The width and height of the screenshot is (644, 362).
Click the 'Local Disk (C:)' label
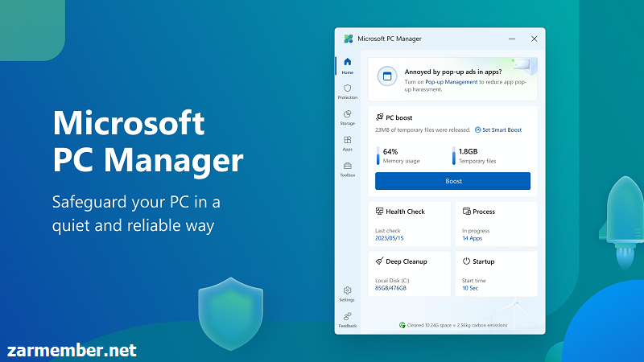(392, 281)
